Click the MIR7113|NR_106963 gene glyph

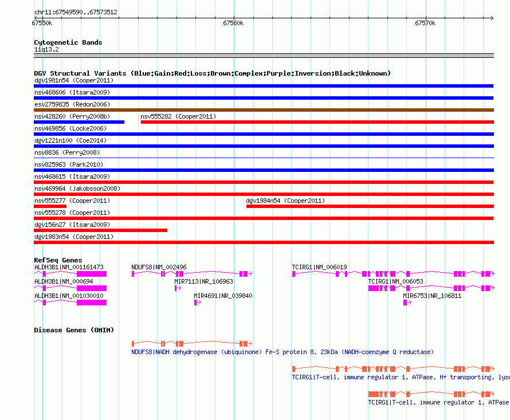178,288
